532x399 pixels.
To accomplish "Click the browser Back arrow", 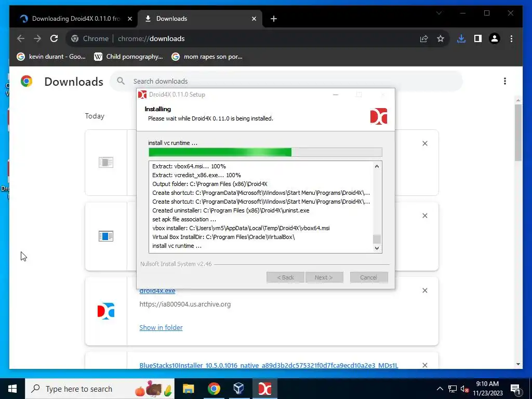I will click(x=21, y=38).
